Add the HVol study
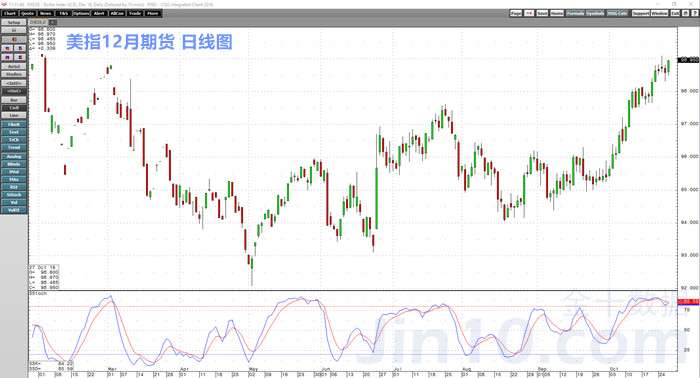Viewport: 700px width, 378px height. (x=14, y=172)
